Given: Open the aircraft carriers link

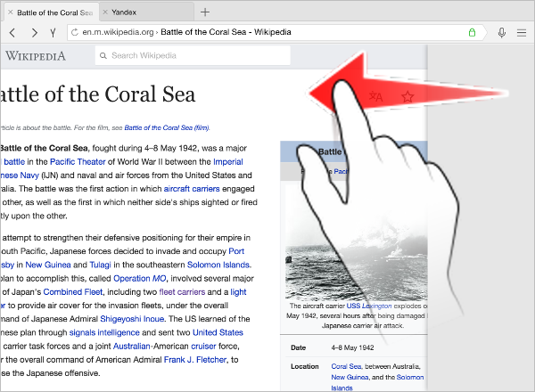Looking at the screenshot, I should pos(192,189).
